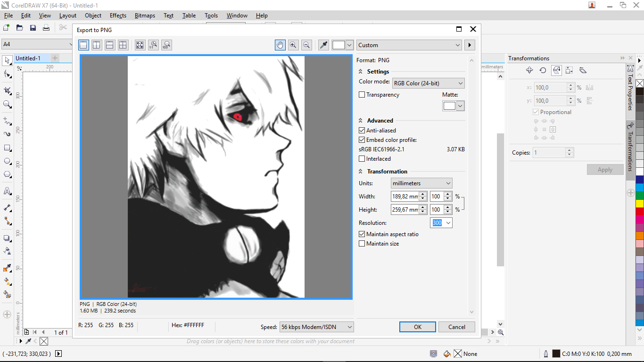Open the Text Properties docker tab

click(630, 88)
